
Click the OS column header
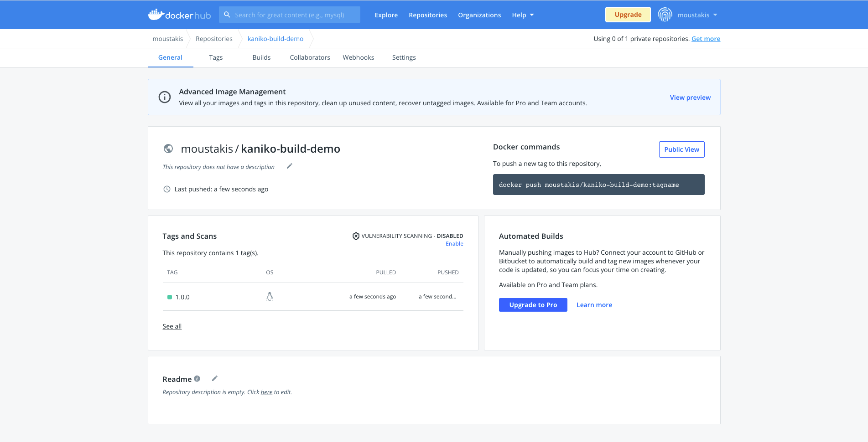[x=270, y=272]
